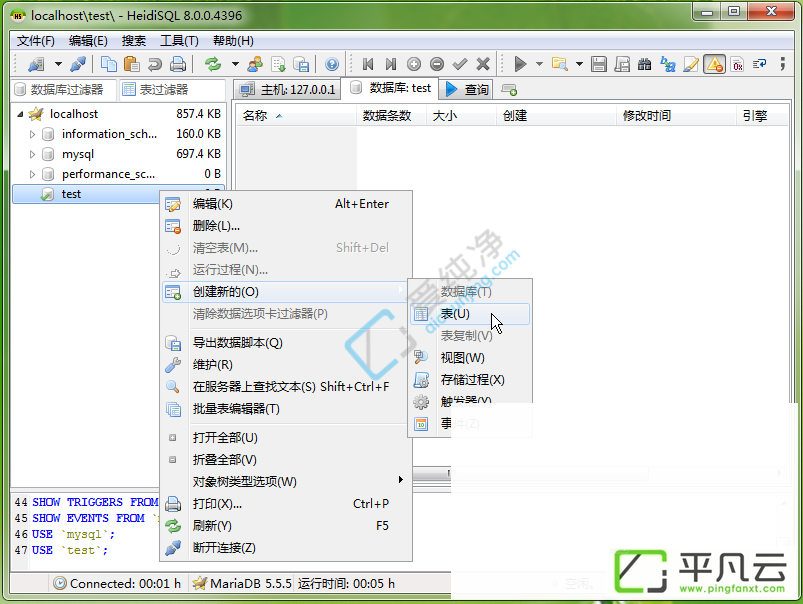This screenshot has width=803, height=604.
Task: Open the 文件(F) menu
Action: (35, 40)
